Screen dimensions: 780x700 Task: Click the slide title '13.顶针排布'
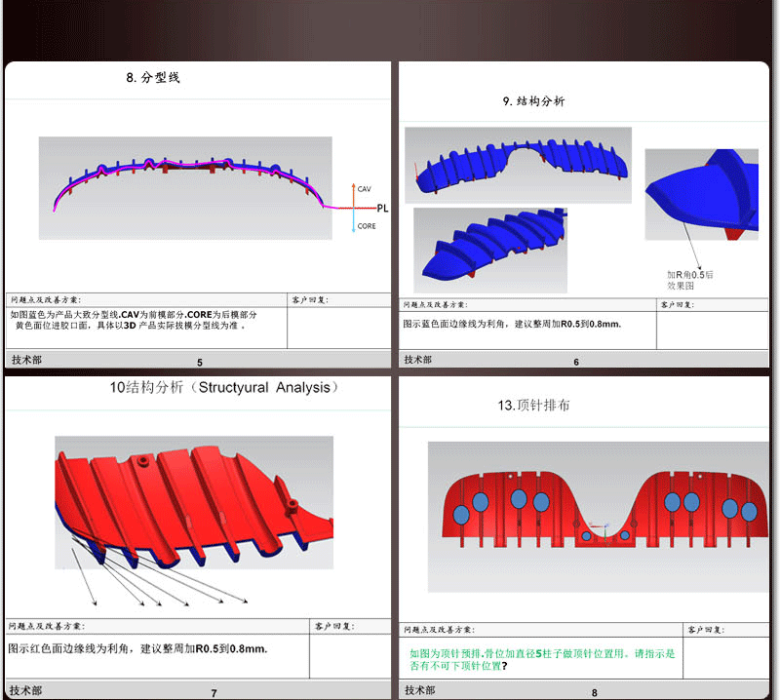(533, 406)
